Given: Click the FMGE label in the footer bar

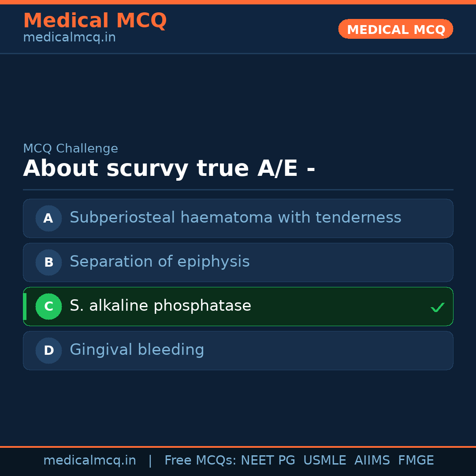Looking at the screenshot, I should tap(416, 460).
